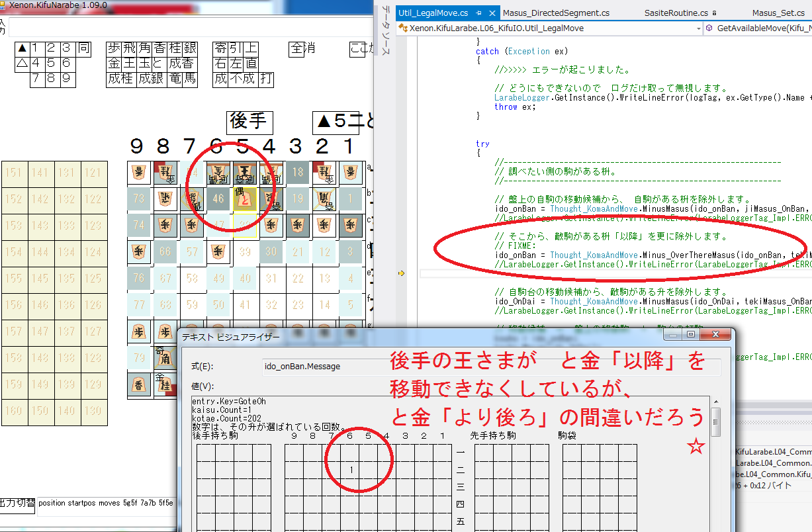Click the 引 movement modifier button
Screen dimensions: 812x532
tap(236, 48)
